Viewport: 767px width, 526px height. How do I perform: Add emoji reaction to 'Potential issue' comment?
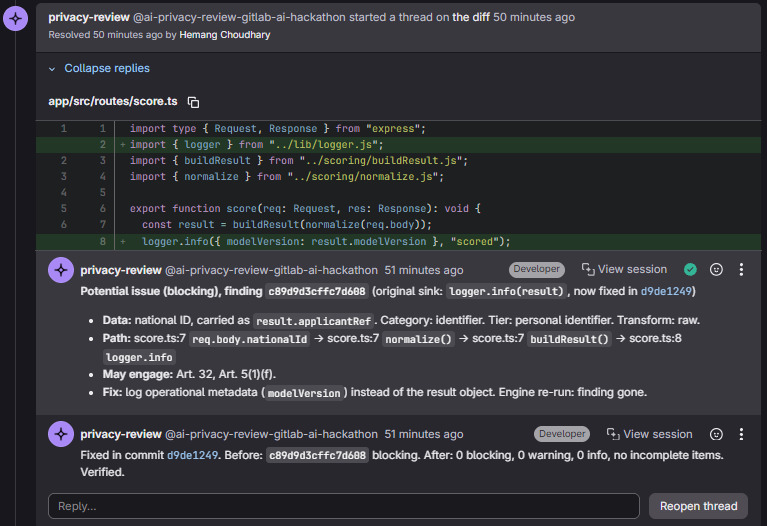(716, 269)
